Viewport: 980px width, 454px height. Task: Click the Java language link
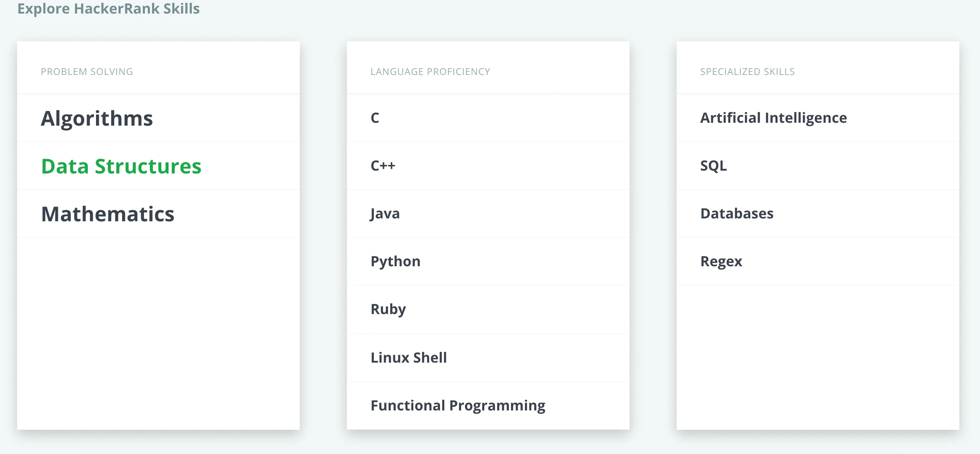(x=385, y=213)
